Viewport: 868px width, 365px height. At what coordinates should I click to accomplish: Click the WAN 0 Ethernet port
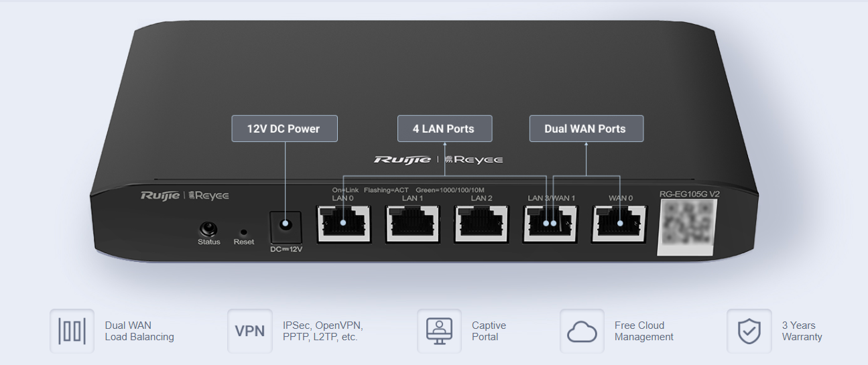click(x=619, y=223)
